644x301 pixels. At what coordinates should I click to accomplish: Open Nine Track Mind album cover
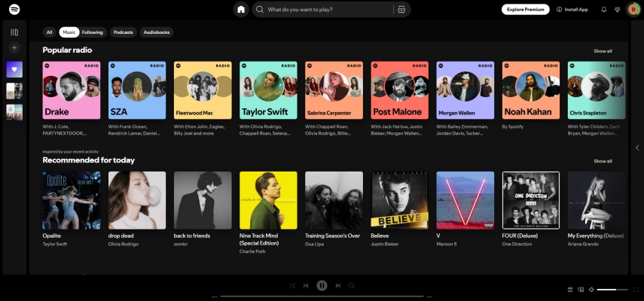click(x=268, y=200)
